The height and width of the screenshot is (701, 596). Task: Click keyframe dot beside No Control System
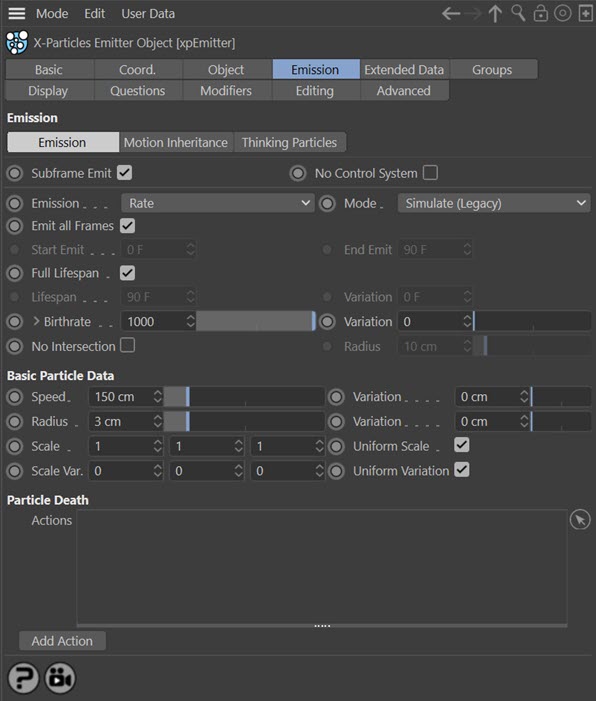298,173
